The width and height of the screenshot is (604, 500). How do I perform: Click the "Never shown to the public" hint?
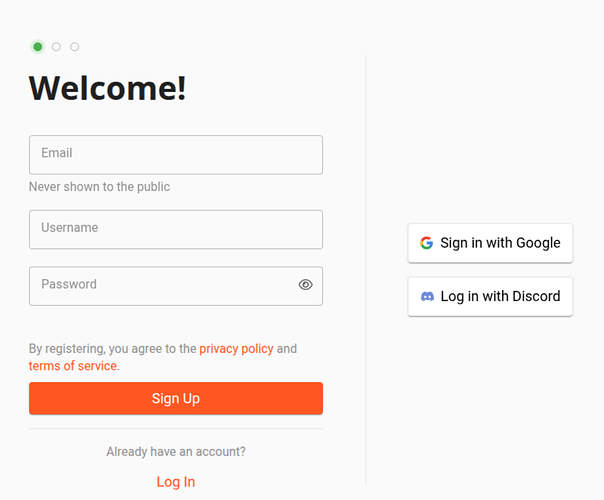[99, 187]
